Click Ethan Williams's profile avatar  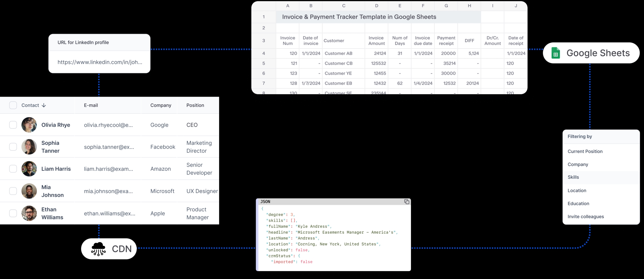[29, 214]
